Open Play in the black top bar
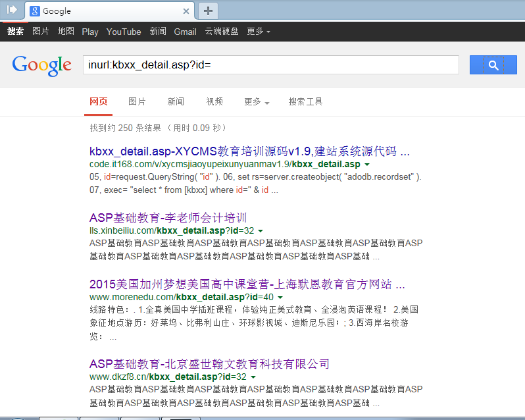Image resolution: width=525 pixels, height=420 pixels. tap(90, 32)
